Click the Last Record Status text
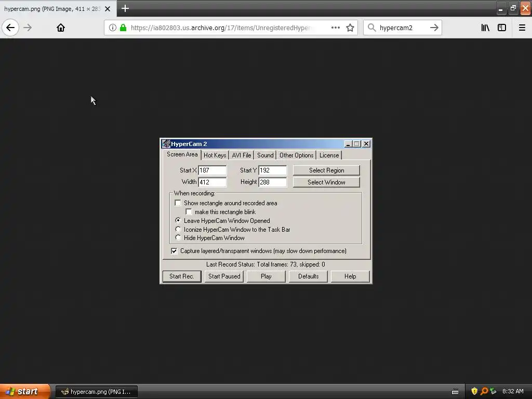532x399 pixels. pyautogui.click(x=265, y=264)
